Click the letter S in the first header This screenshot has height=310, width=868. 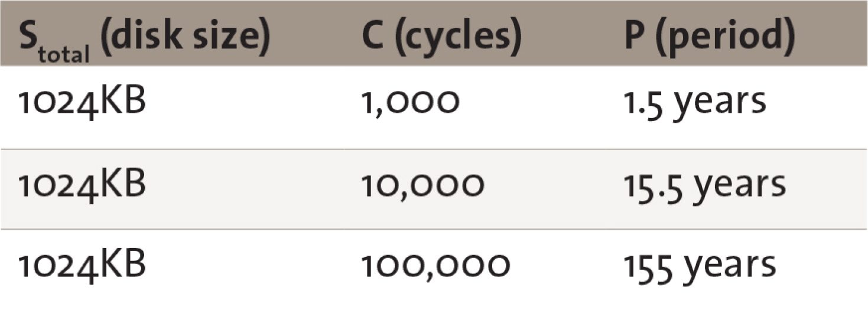(30, 37)
